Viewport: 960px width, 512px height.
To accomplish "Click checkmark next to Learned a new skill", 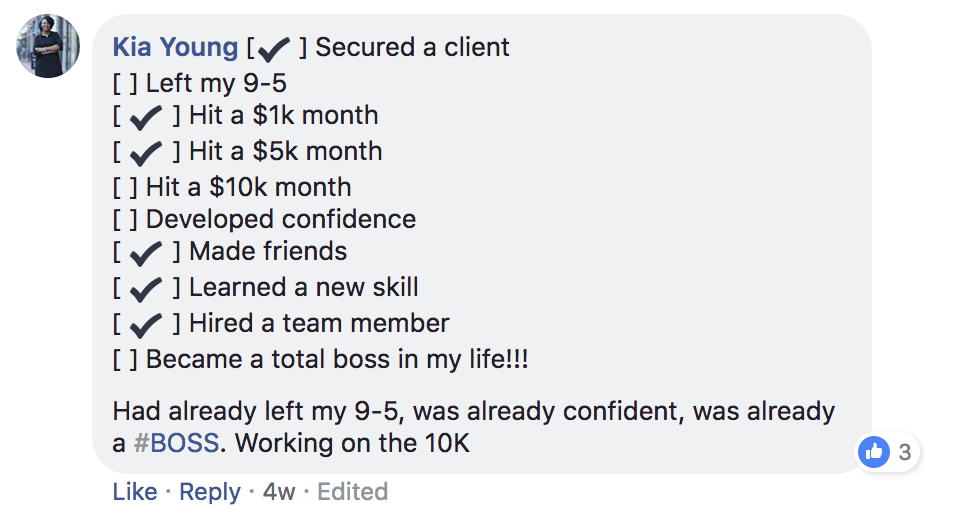I will click(x=147, y=289).
